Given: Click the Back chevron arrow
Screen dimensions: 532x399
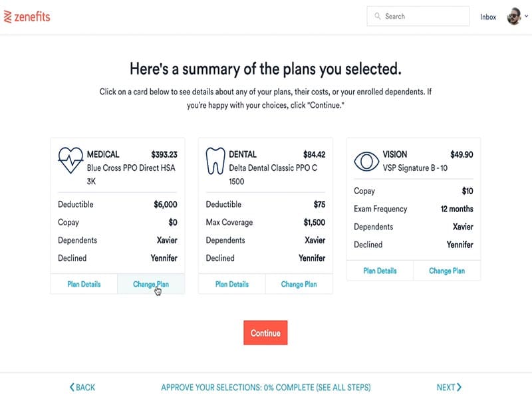Looking at the screenshot, I should [72, 387].
